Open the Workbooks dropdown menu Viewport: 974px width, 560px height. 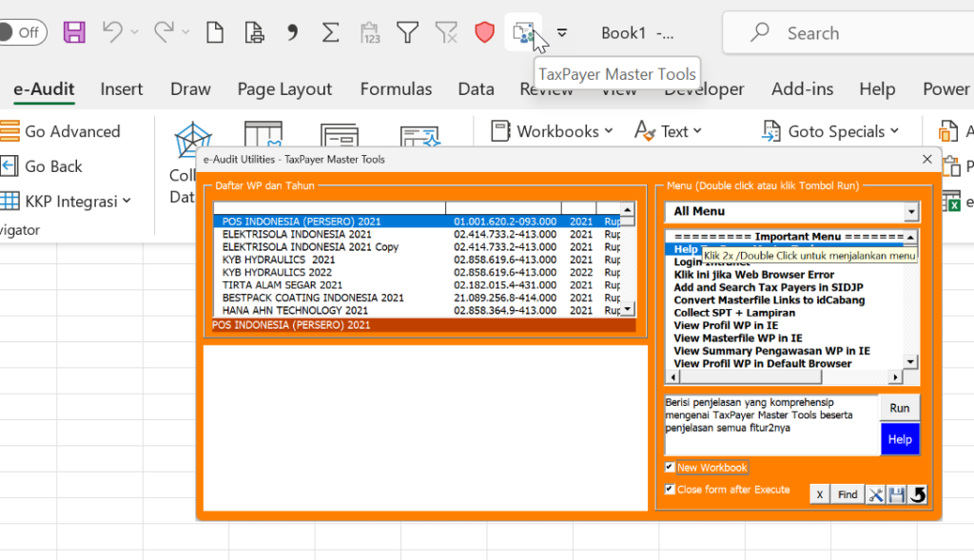coord(553,131)
